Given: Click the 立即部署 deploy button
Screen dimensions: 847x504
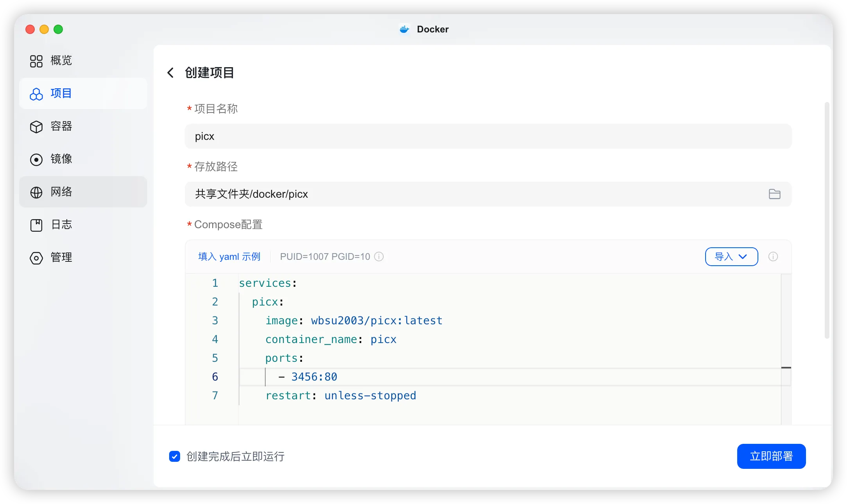Looking at the screenshot, I should [x=771, y=456].
